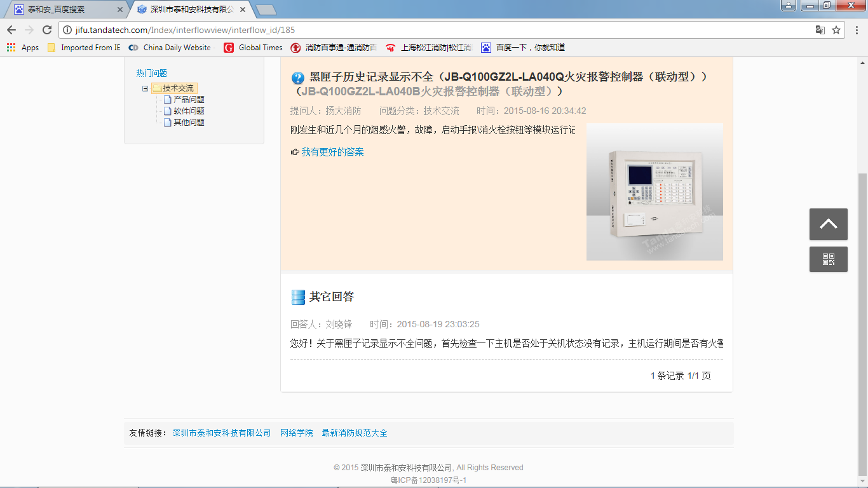
Task: Click the site information icon in address bar
Action: pos(67,30)
